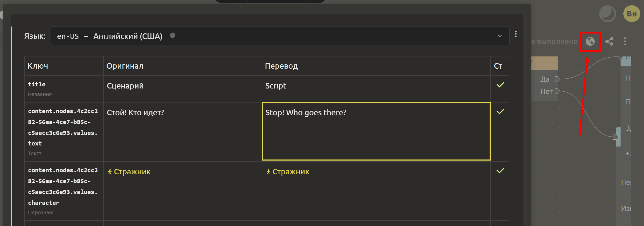Click the original Стражник character link
This screenshot has height=226, width=644.
129,172
